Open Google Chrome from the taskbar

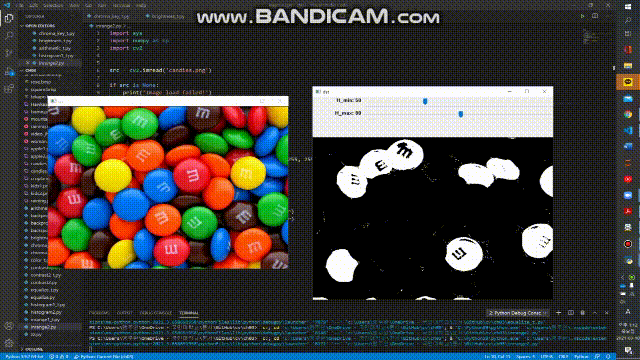tap(628, 115)
